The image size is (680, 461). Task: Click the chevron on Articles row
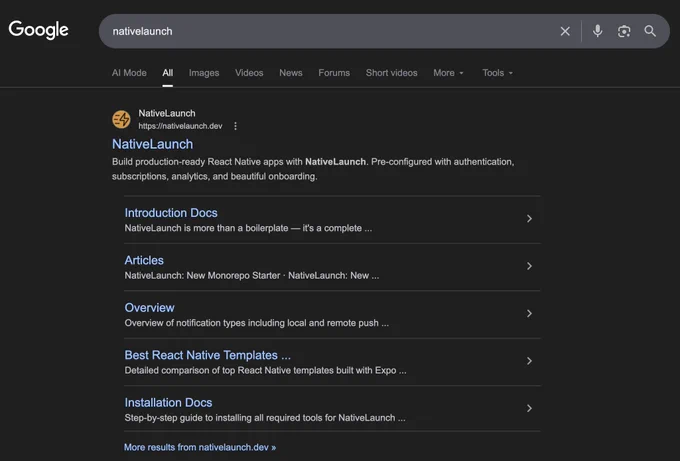click(529, 266)
